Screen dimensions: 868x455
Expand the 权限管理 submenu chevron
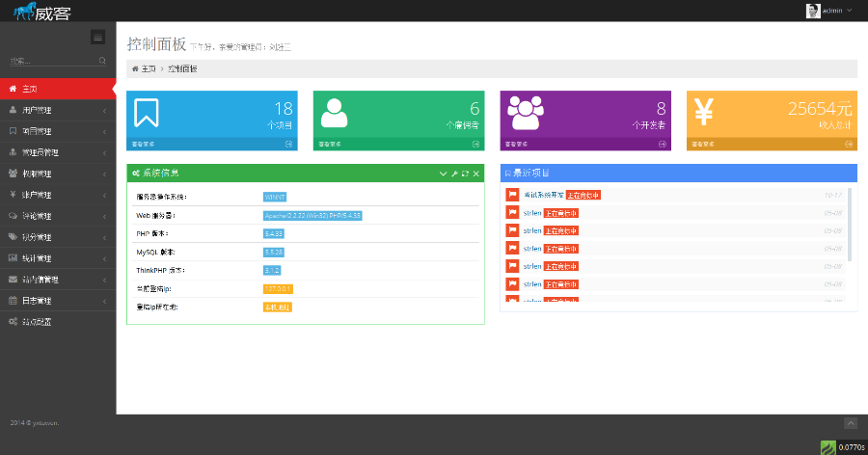[104, 174]
